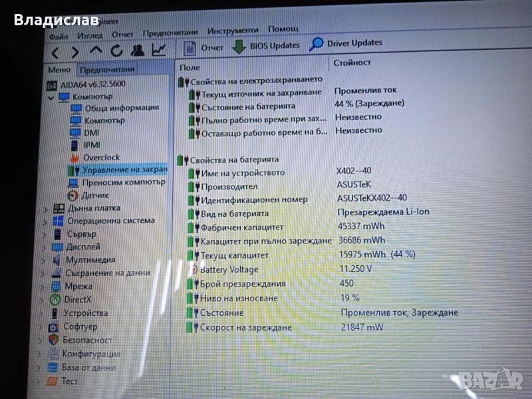Click the Back navigation arrow
The height and width of the screenshot is (399, 532).
56,53
